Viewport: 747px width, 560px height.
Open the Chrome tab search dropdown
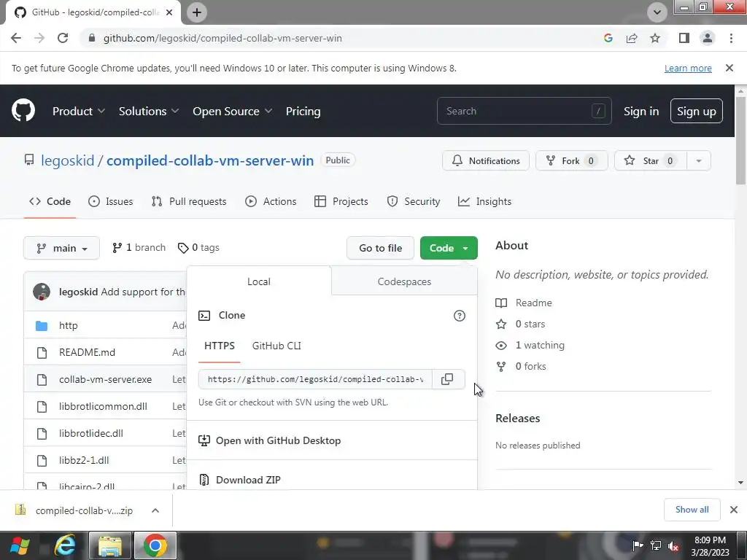point(657,12)
